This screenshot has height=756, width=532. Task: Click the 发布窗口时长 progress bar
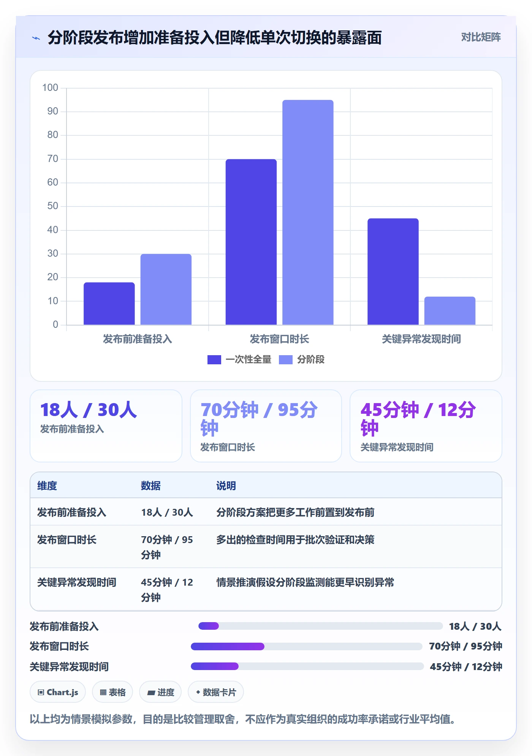306,646
